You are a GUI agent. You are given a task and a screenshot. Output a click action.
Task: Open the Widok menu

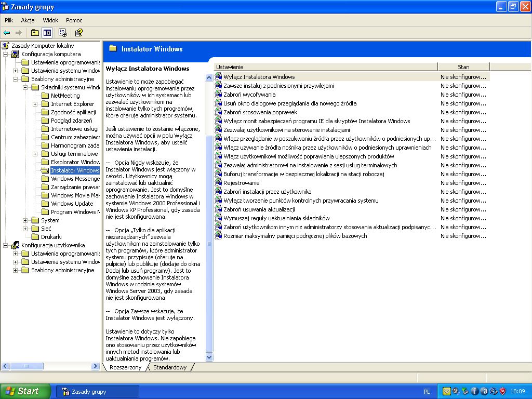coord(50,20)
